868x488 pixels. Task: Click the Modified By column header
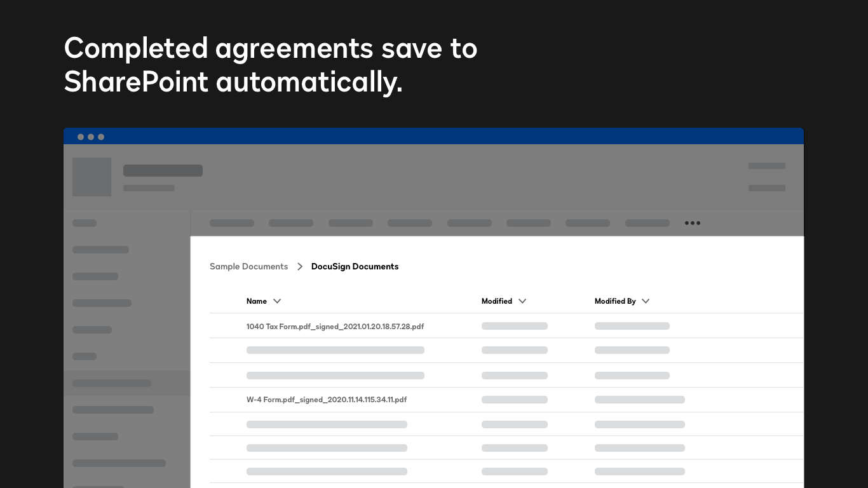(x=615, y=301)
